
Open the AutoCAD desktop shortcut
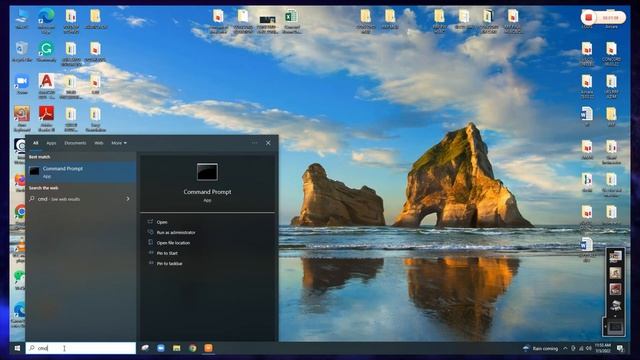click(x=46, y=85)
